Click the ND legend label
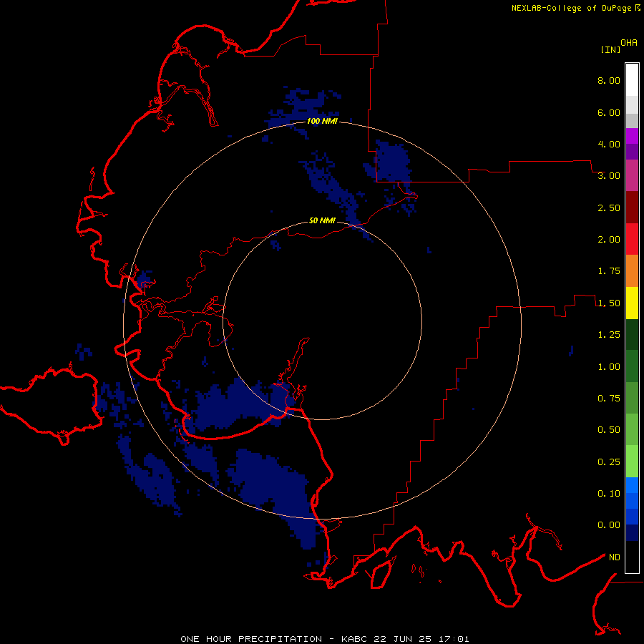The width and height of the screenshot is (644, 644). click(615, 557)
